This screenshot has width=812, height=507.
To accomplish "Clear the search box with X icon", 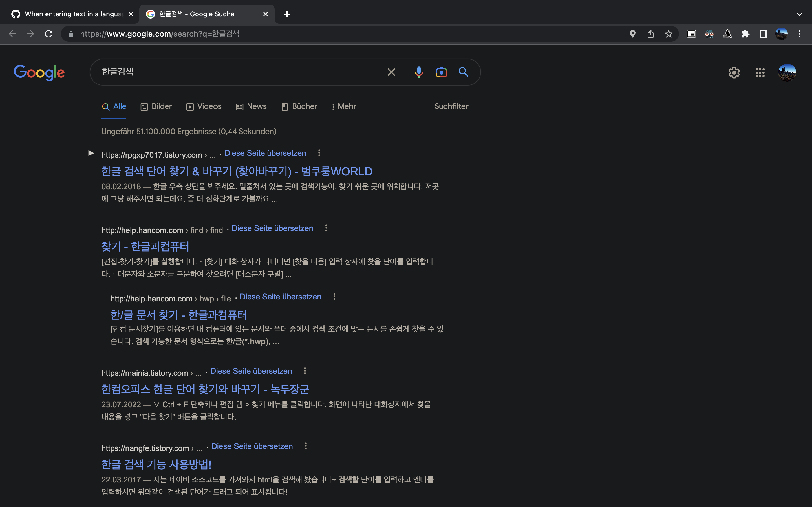I will click(391, 72).
